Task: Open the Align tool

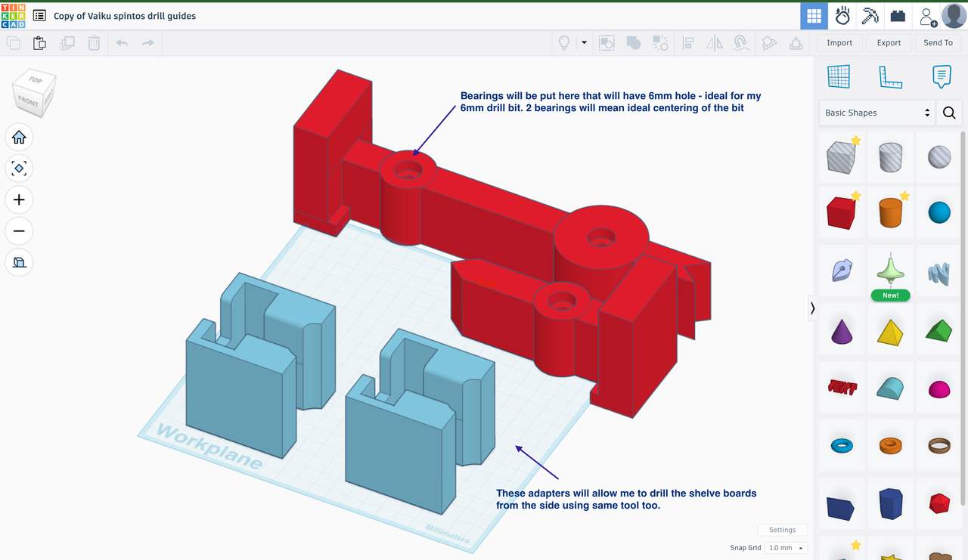Action: click(687, 43)
